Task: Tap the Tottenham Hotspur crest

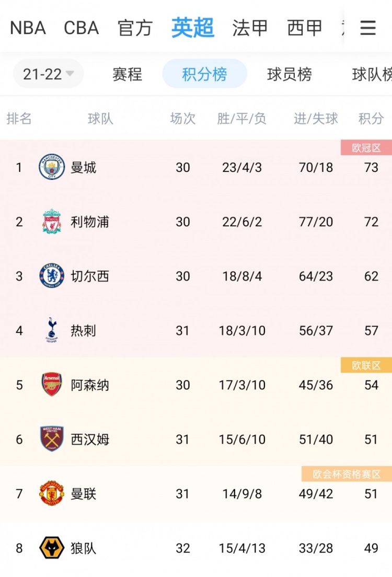Action: [x=52, y=330]
